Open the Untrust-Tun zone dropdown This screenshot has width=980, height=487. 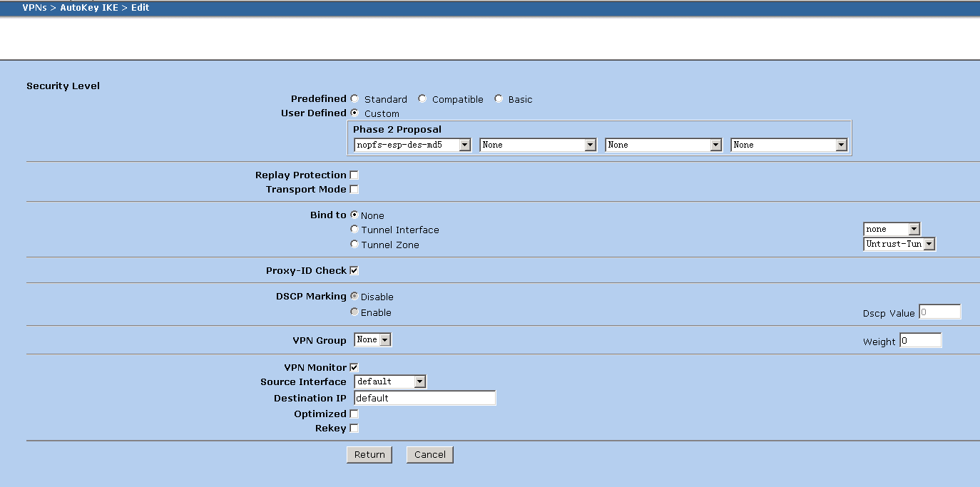click(x=899, y=244)
